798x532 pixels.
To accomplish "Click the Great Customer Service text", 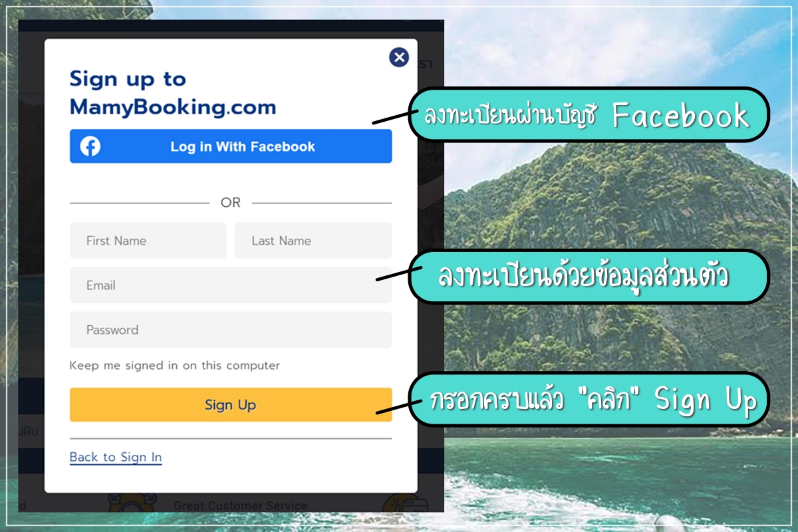I will coord(241,505).
